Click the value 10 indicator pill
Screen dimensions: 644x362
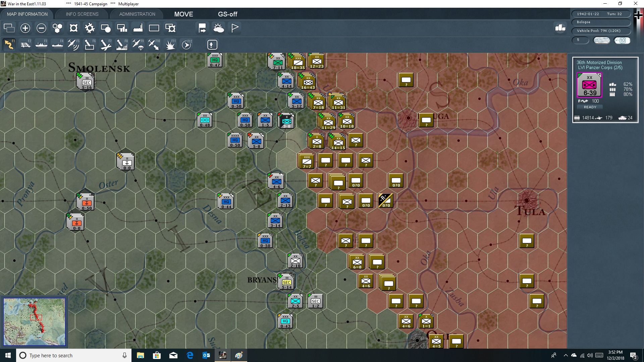622,40
